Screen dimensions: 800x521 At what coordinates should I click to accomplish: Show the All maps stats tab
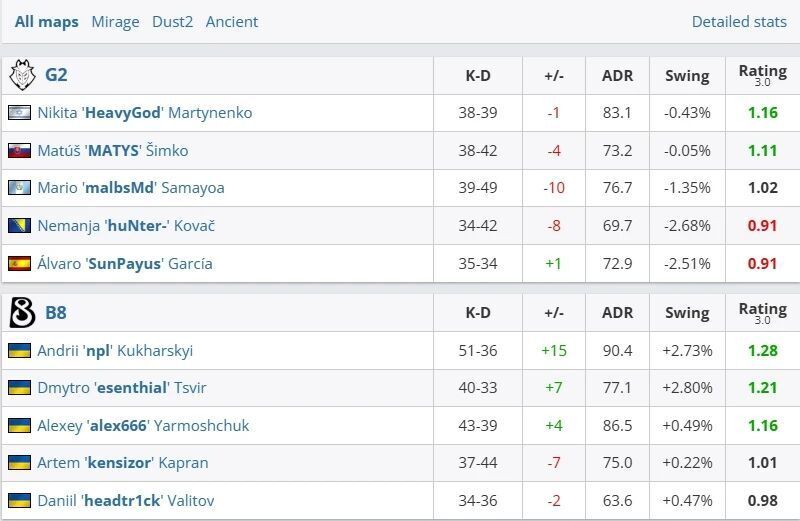pyautogui.click(x=46, y=21)
